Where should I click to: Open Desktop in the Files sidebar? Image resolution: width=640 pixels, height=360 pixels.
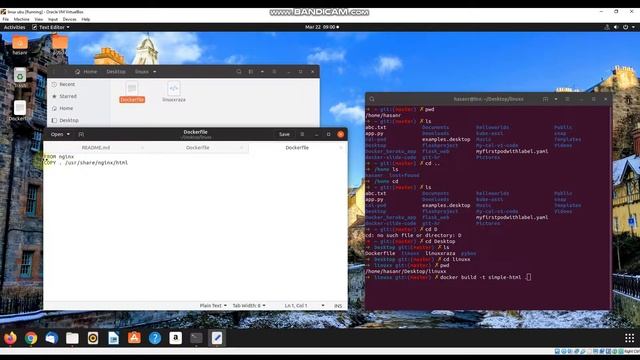[x=69, y=120]
